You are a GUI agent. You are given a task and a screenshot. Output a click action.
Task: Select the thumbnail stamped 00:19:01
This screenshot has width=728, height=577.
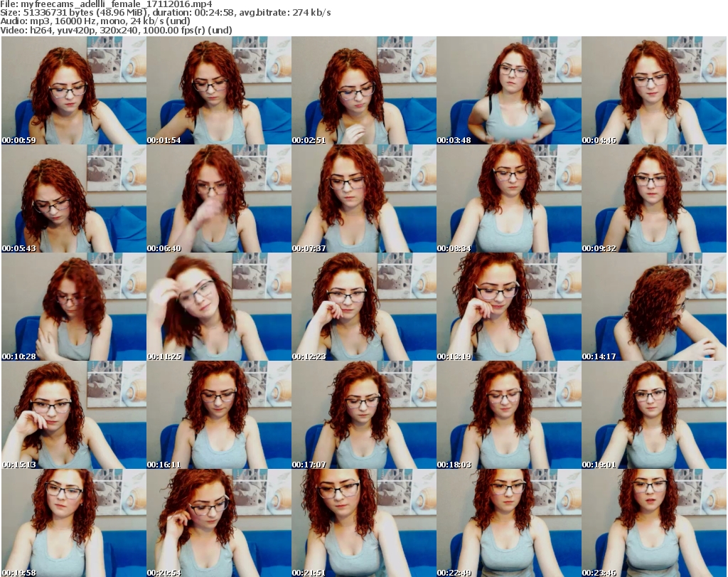[x=654, y=415]
